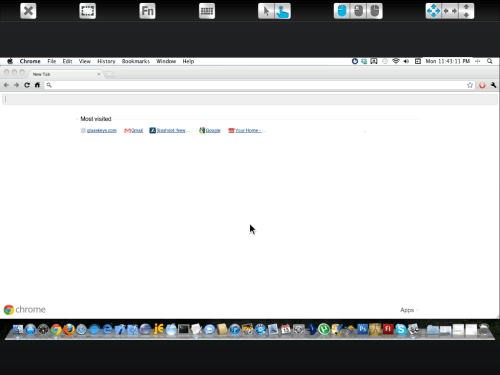Open the Bookmarks menu

(136, 61)
